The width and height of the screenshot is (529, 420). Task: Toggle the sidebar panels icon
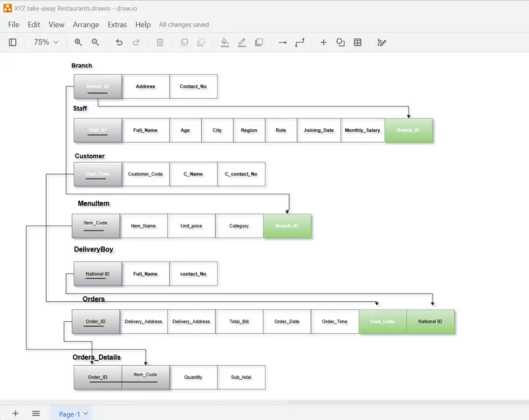pyautogui.click(x=12, y=42)
